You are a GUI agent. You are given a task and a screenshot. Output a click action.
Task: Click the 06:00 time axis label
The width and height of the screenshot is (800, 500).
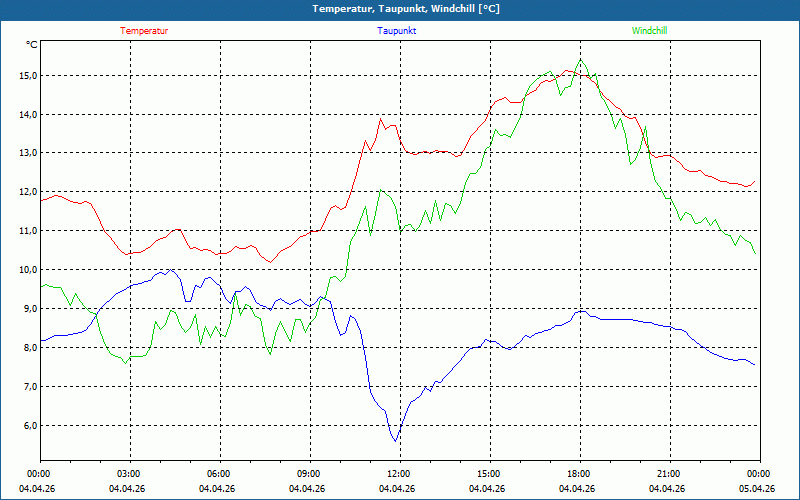coord(217,474)
